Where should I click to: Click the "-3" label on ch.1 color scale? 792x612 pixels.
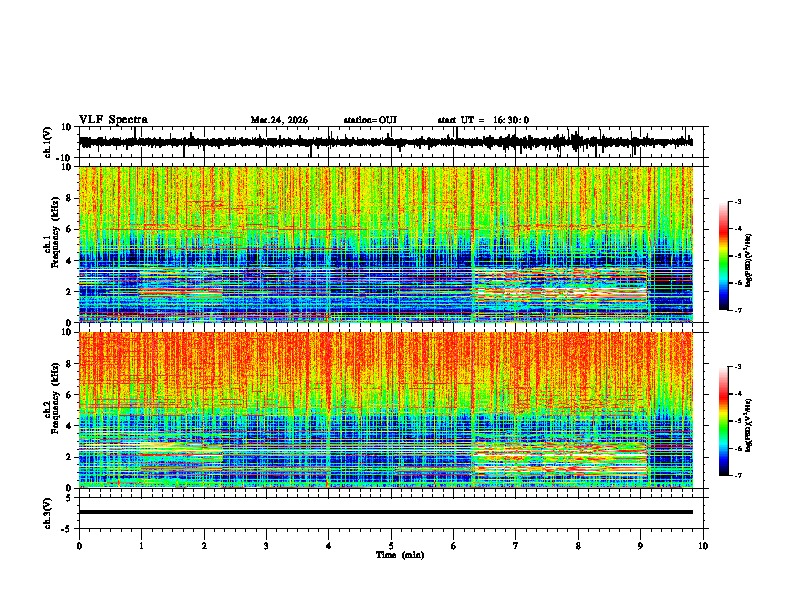pos(738,201)
